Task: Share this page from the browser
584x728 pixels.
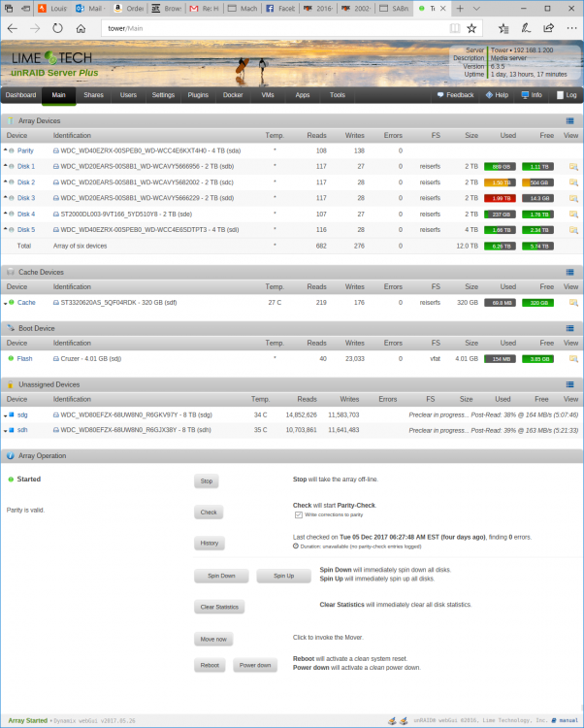Action: (x=548, y=28)
